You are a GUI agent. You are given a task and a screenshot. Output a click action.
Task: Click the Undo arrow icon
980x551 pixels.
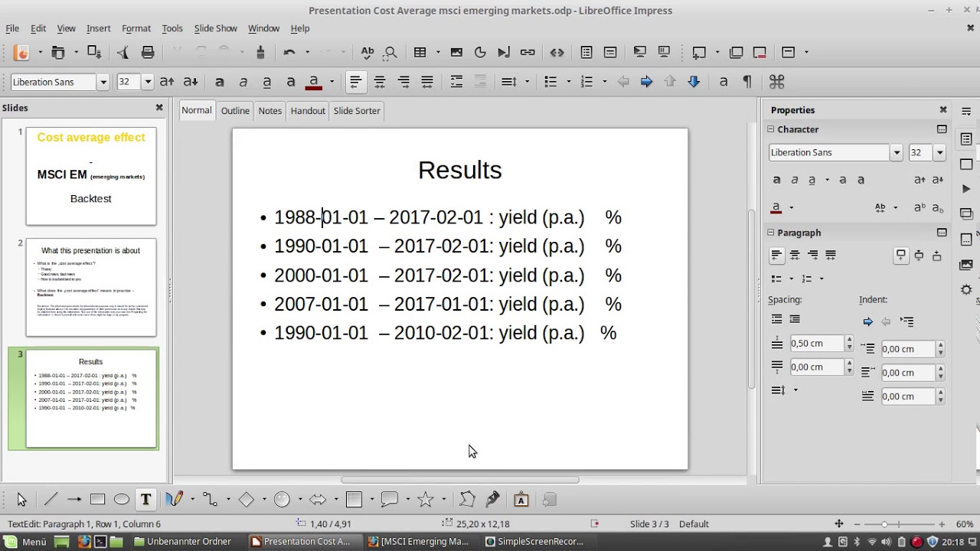point(289,52)
